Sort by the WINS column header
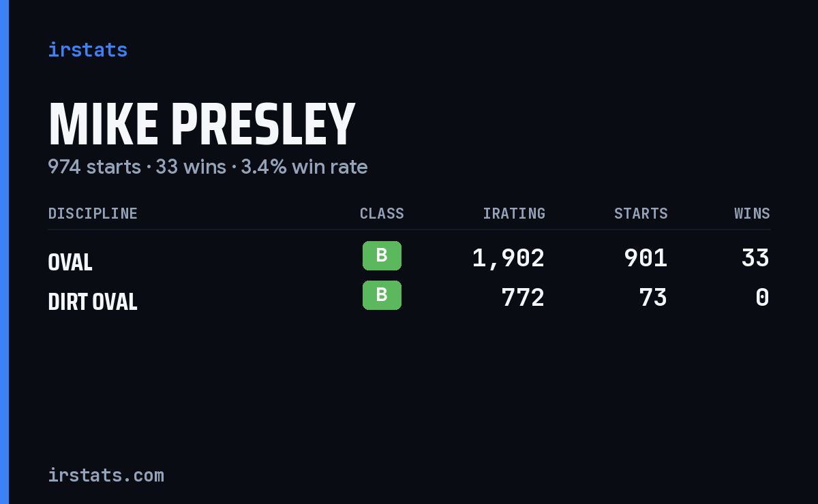Screen dimensions: 818x504 [x=752, y=214]
